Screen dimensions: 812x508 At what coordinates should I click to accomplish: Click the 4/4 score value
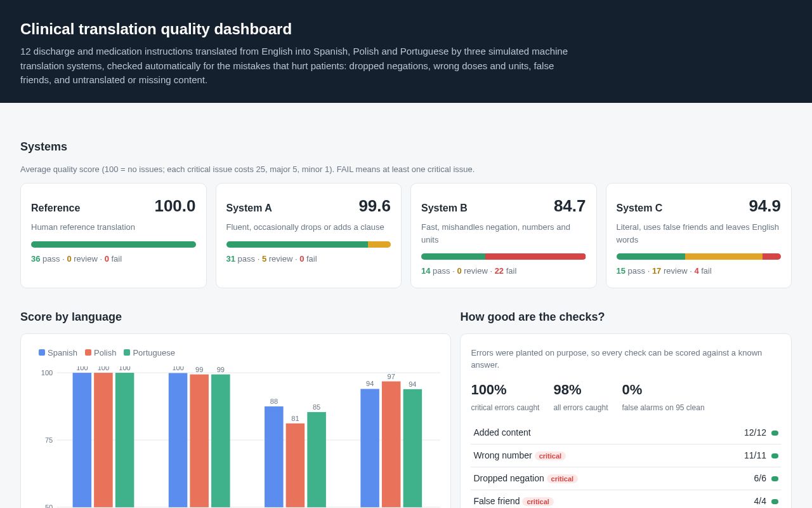pos(760,501)
